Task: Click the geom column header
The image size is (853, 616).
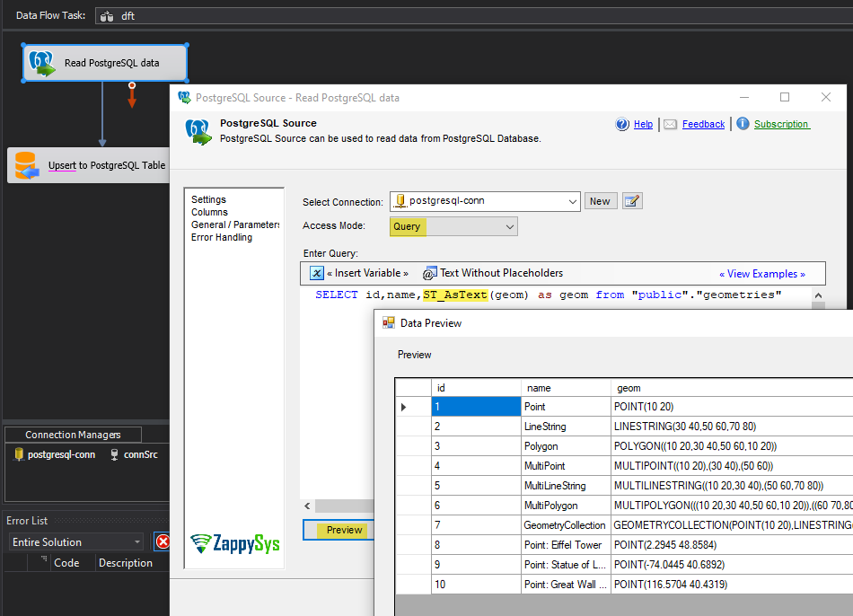Action: (x=732, y=387)
